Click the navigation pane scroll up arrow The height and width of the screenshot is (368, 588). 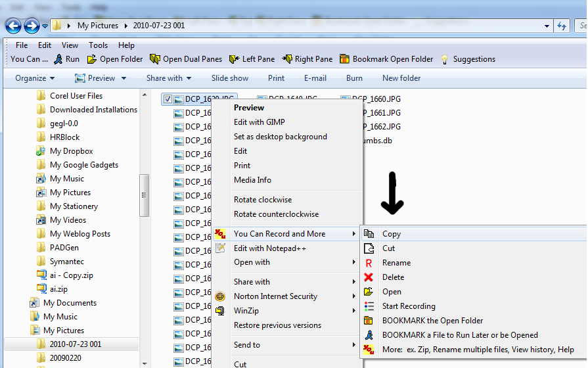[145, 95]
